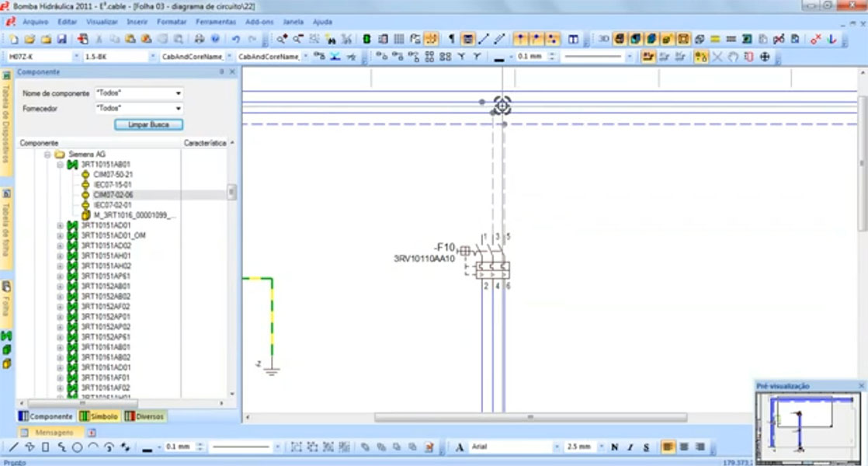Open Inserir menu
Viewport: 868px width, 466px height.
[137, 23]
